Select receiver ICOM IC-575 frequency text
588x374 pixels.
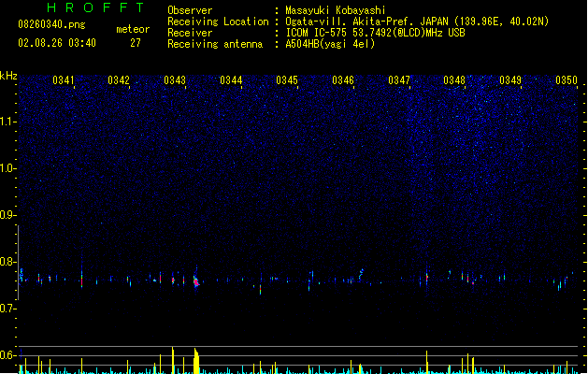pyautogui.click(x=375, y=33)
